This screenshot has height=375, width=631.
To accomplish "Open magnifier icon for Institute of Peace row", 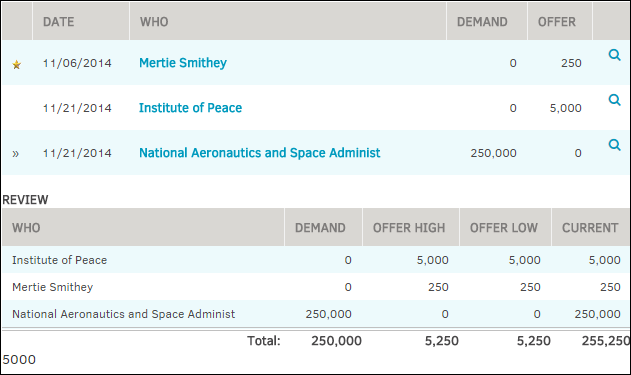I will coord(614,100).
